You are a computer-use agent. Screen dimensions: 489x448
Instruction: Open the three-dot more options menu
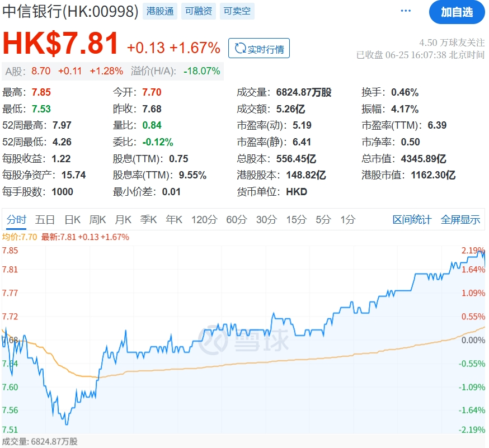coord(406,11)
